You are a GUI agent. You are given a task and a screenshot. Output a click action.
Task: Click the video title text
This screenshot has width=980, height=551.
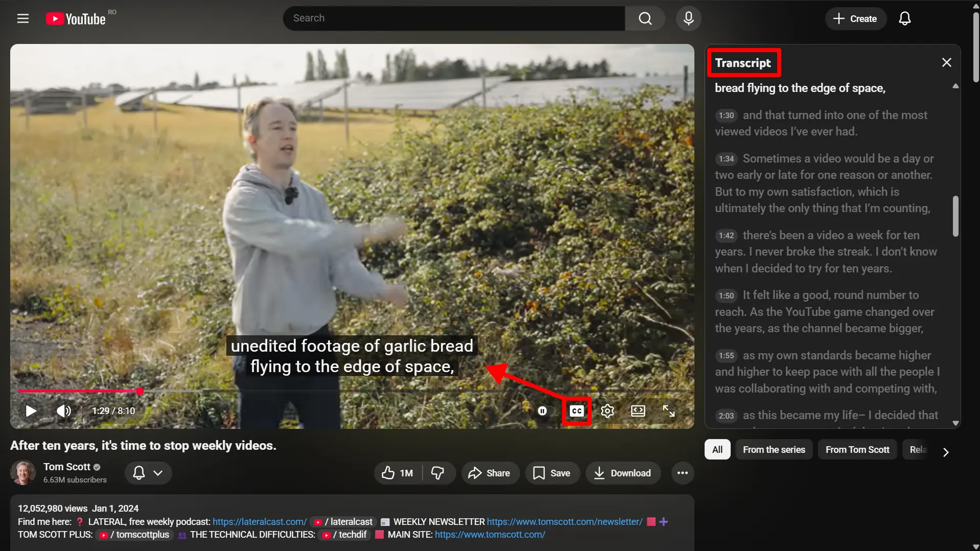[143, 446]
